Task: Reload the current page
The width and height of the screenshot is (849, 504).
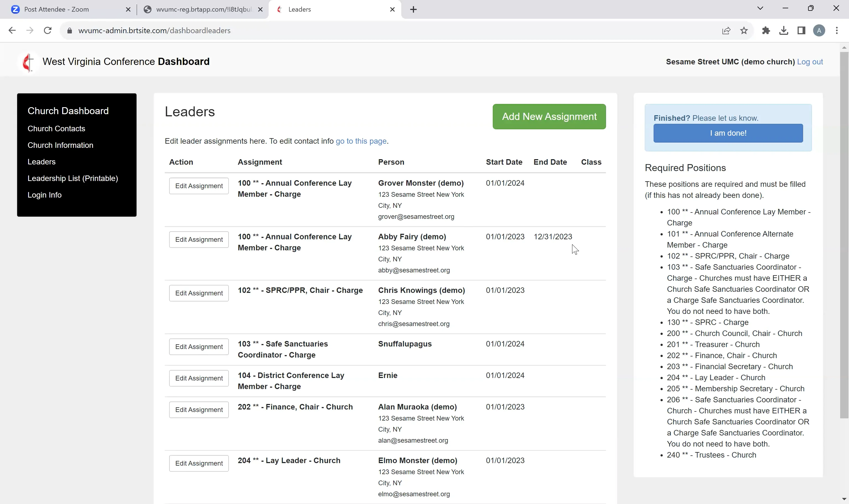Action: click(48, 31)
